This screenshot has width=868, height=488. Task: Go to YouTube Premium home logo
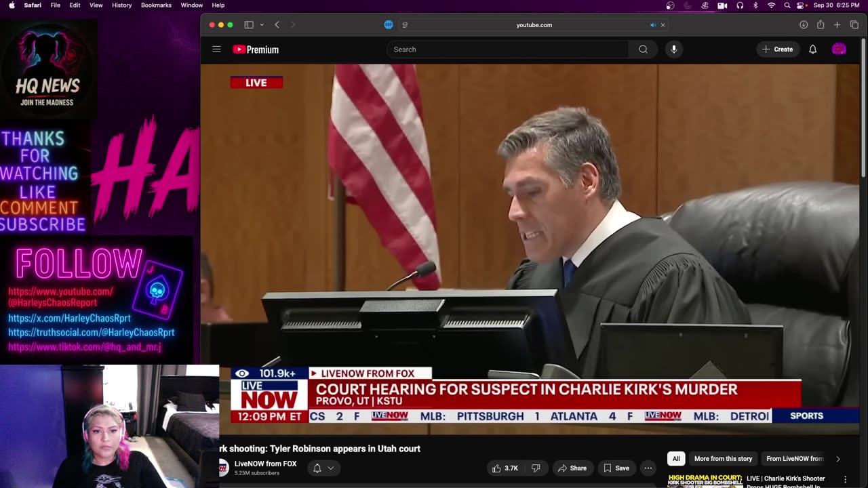click(256, 49)
